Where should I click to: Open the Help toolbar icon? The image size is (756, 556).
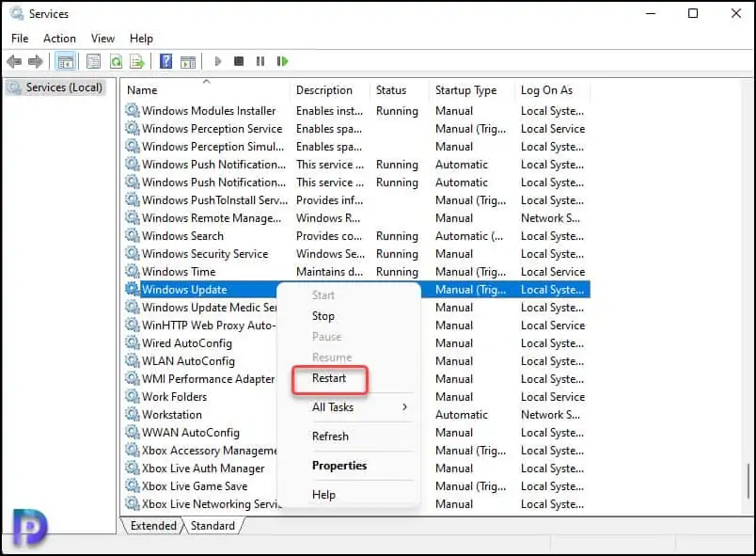[x=165, y=61]
